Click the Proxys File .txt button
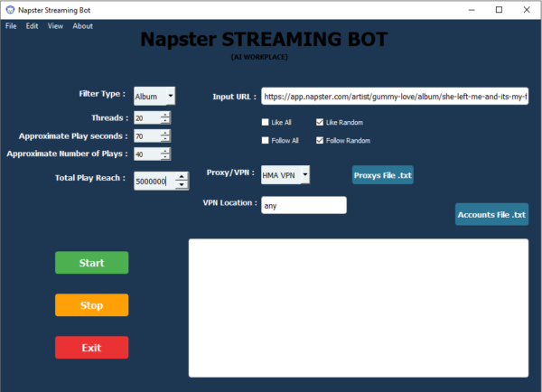Image resolution: width=542 pixels, height=392 pixels. click(x=383, y=175)
